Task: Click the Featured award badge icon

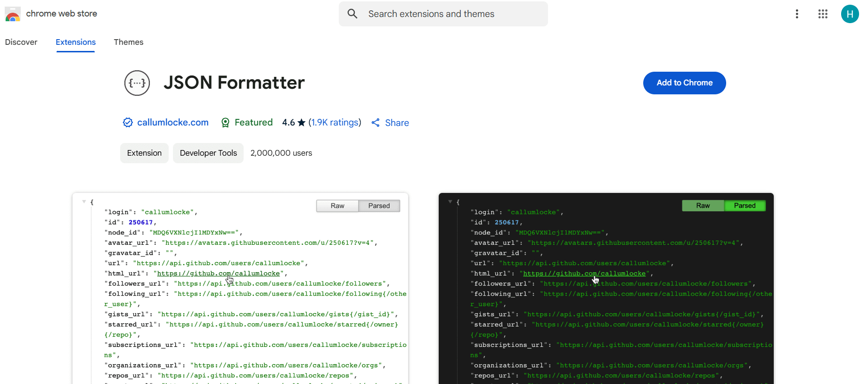Action: tap(225, 123)
